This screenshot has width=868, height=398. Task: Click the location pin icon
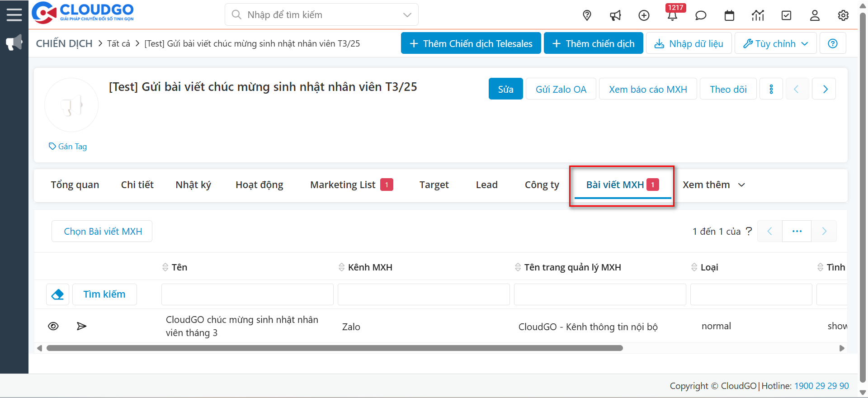(x=587, y=15)
